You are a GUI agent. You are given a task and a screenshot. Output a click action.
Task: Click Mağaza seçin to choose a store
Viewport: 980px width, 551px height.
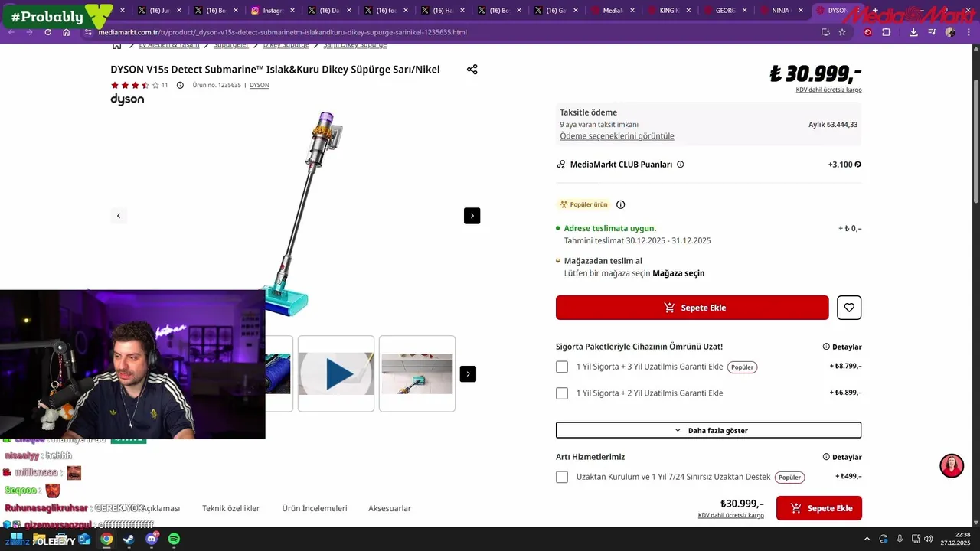click(678, 273)
